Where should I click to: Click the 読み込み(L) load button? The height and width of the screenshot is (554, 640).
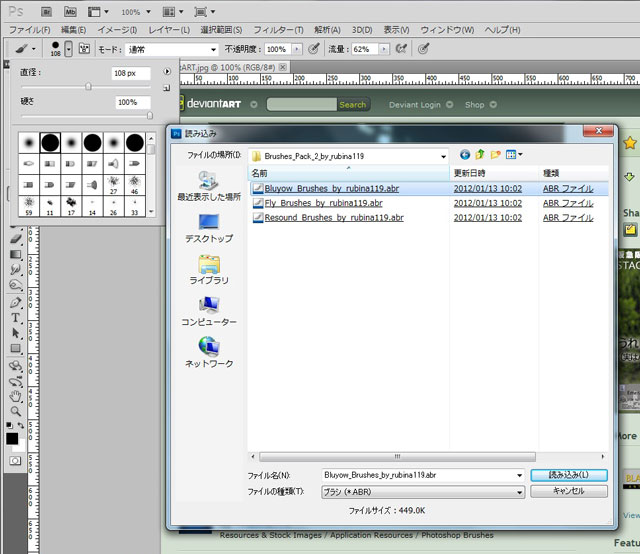coord(569,475)
